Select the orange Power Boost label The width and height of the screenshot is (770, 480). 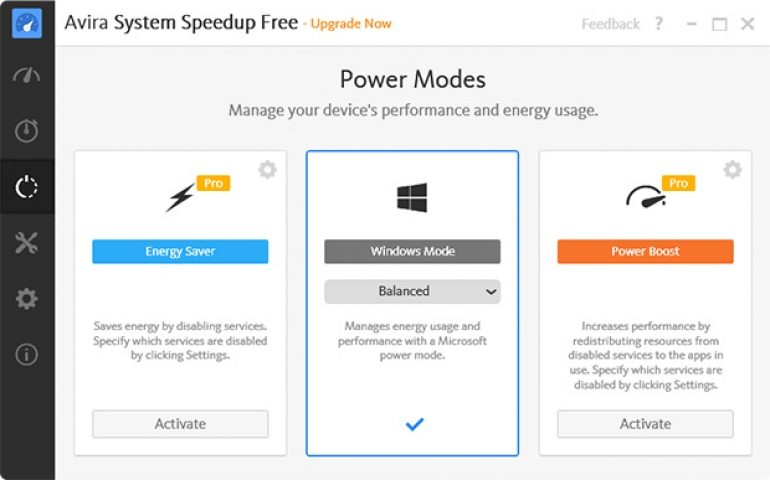tap(645, 251)
